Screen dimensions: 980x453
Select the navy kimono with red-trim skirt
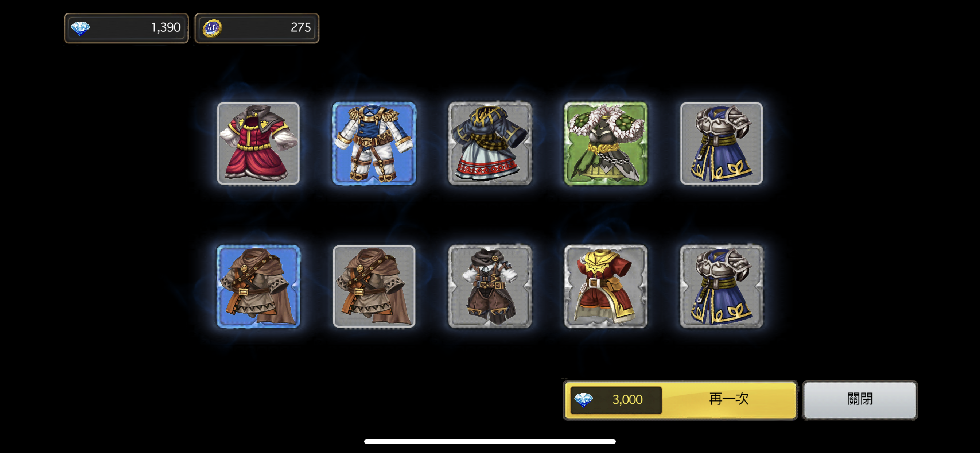pyautogui.click(x=490, y=143)
